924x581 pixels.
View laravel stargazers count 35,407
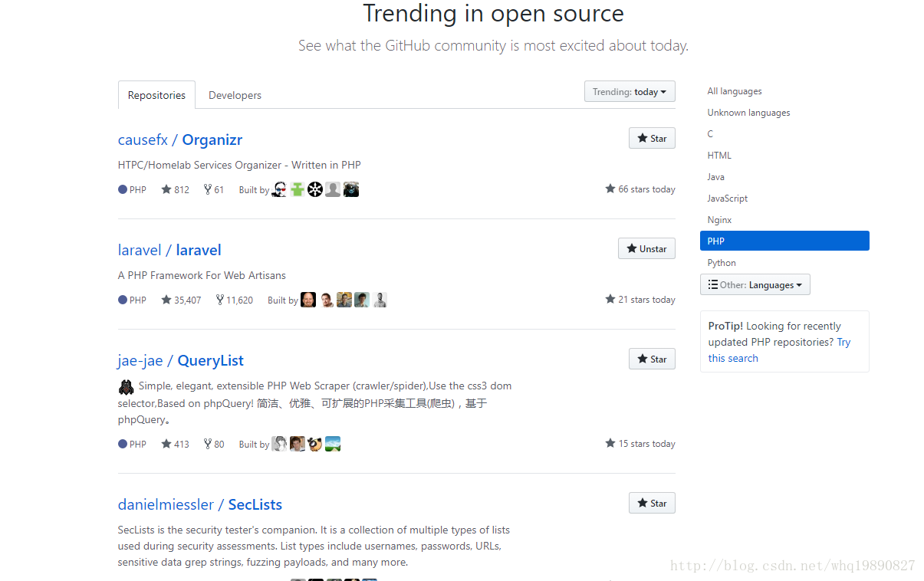pyautogui.click(x=181, y=300)
